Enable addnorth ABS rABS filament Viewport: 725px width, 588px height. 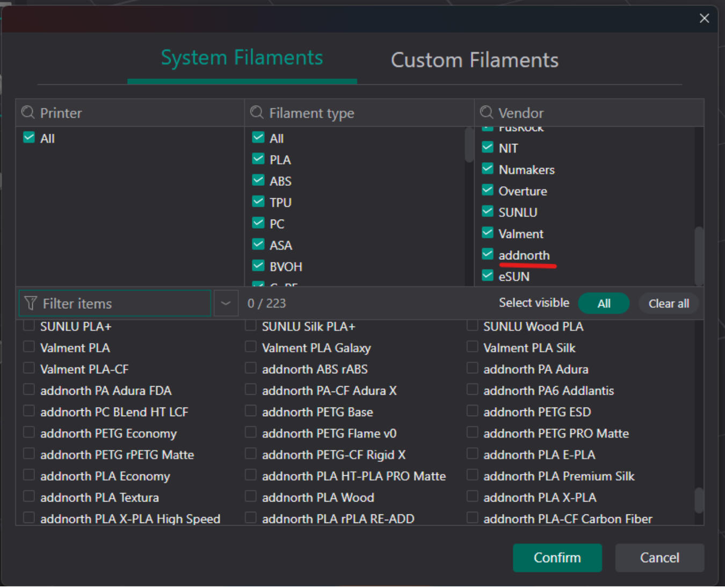click(x=251, y=368)
